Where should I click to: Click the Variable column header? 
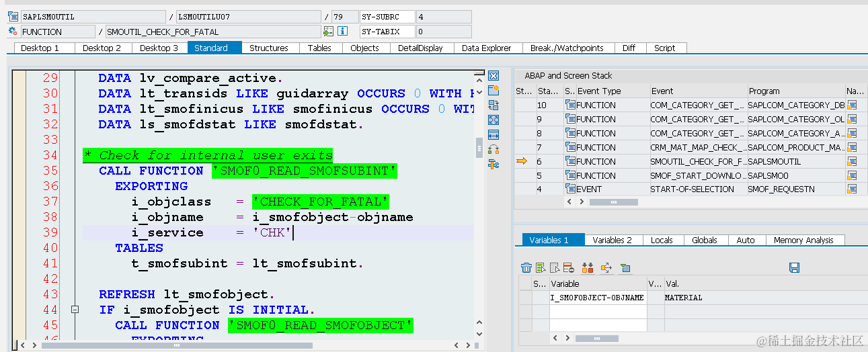tap(598, 283)
